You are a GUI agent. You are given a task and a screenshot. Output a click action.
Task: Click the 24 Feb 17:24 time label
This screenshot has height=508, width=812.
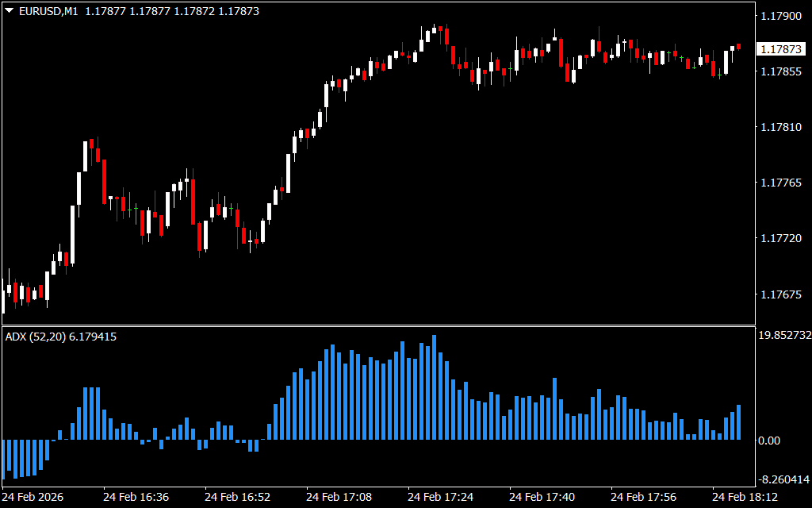click(x=440, y=497)
